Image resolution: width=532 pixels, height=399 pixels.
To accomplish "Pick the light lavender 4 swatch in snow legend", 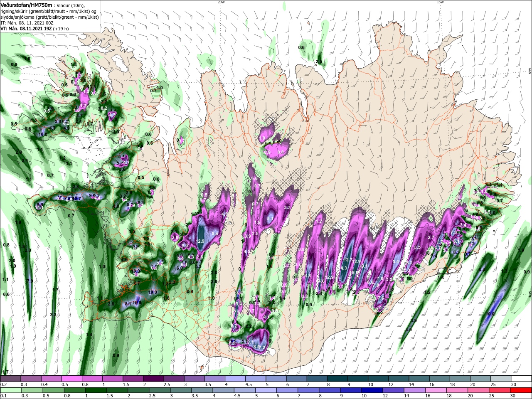I will [x=235, y=378].
